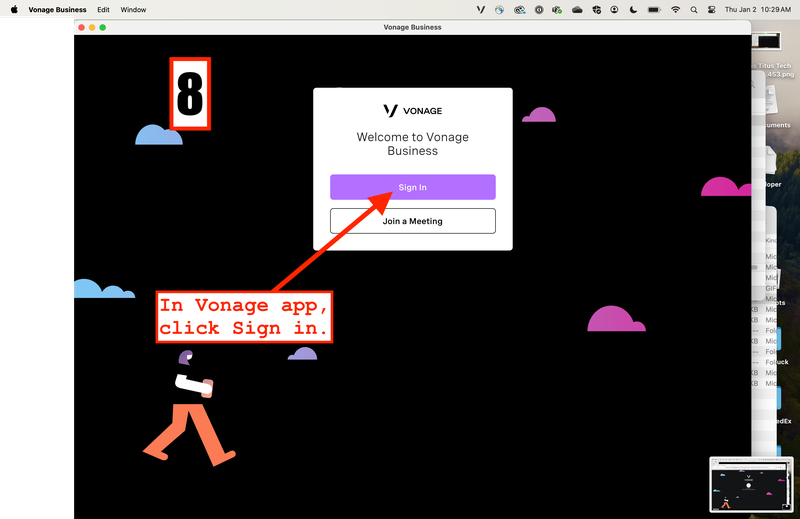Image resolution: width=800 pixels, height=519 pixels.
Task: Click the Wi-Fi status icon
Action: (676, 9)
